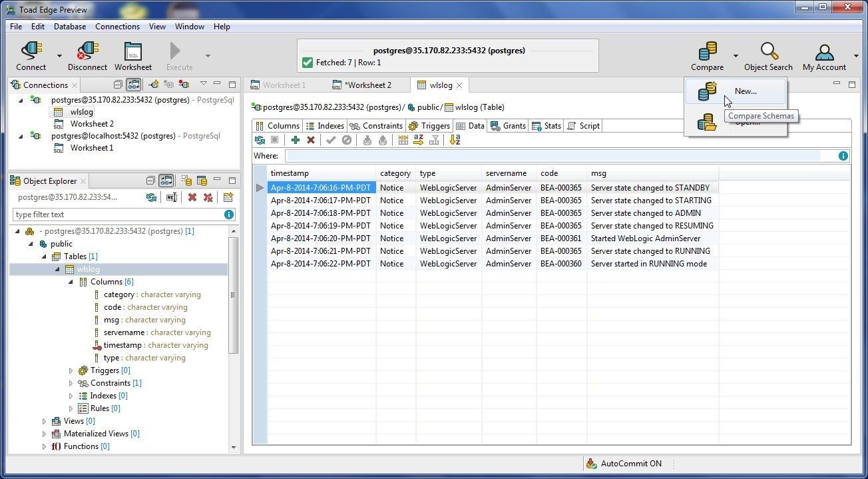This screenshot has height=479, width=868.
Task: Collapse all in the Connections panel
Action: [118, 85]
